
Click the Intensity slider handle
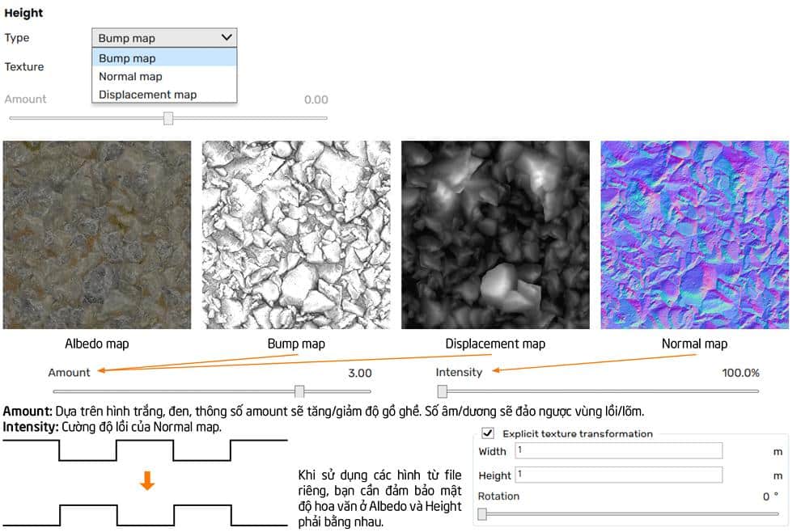click(x=443, y=391)
